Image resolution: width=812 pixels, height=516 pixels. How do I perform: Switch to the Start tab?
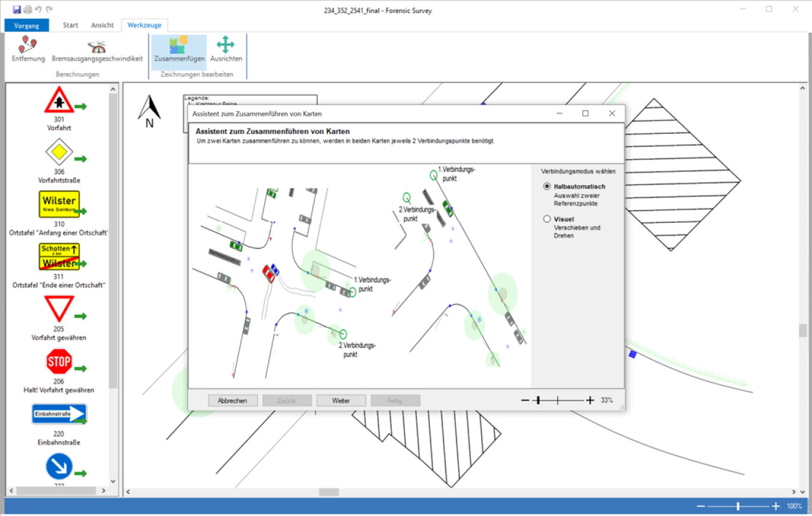click(x=70, y=25)
